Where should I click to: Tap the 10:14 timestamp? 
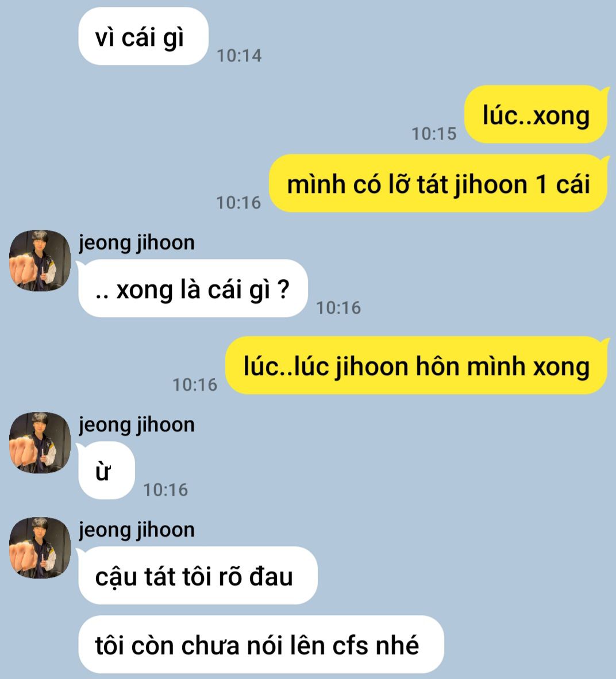tap(239, 55)
